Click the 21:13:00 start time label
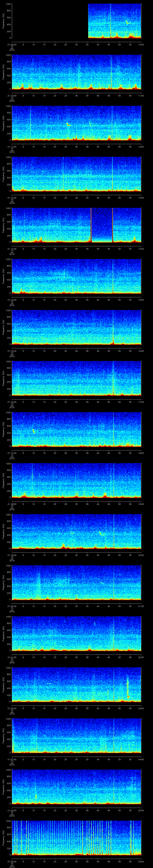 [12, 249]
